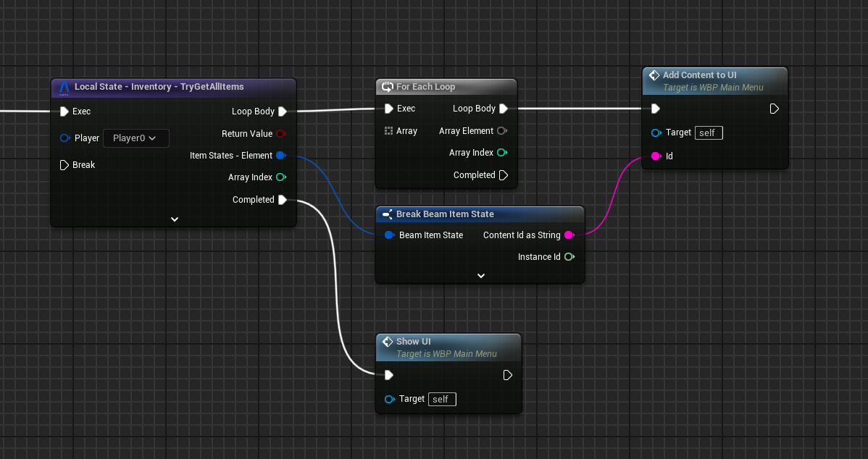
Task: Click the magenta Id pin on Add Content to UI
Action: coord(656,156)
